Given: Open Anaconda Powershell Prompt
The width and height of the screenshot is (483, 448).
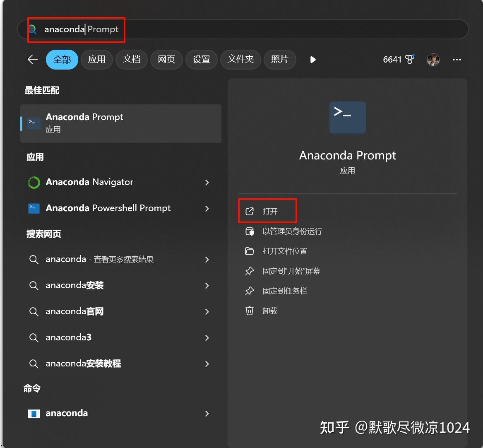Looking at the screenshot, I should [x=108, y=208].
